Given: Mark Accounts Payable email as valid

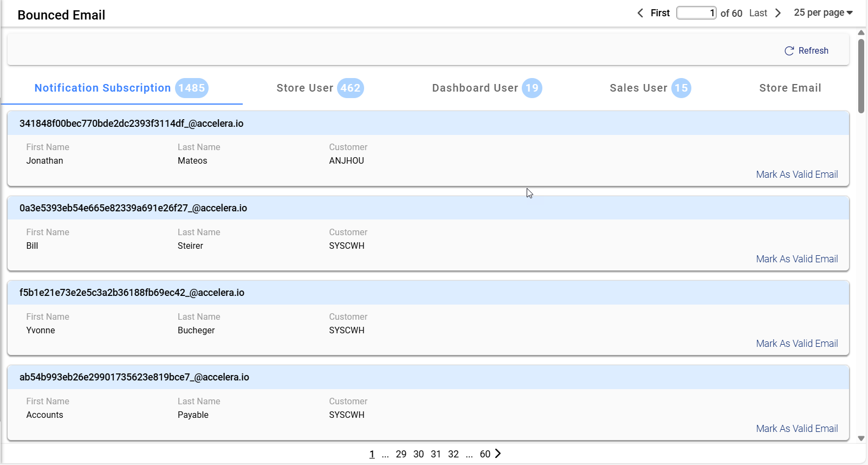Looking at the screenshot, I should pos(796,429).
